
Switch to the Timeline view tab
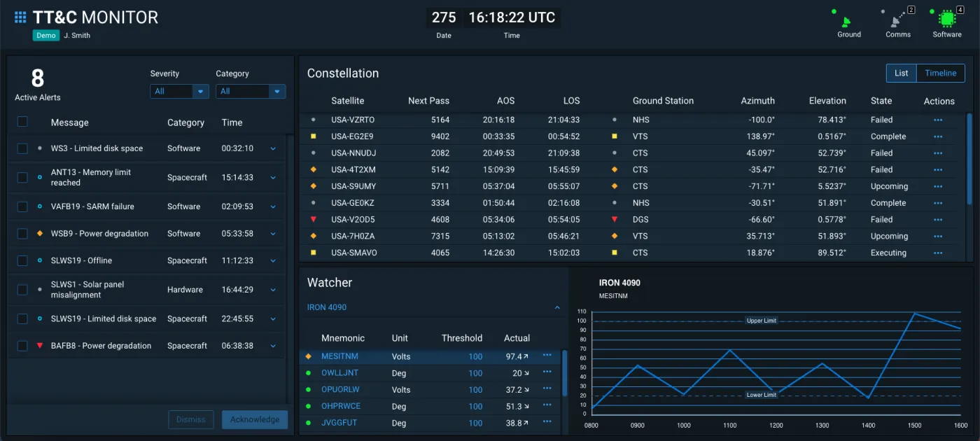point(940,73)
